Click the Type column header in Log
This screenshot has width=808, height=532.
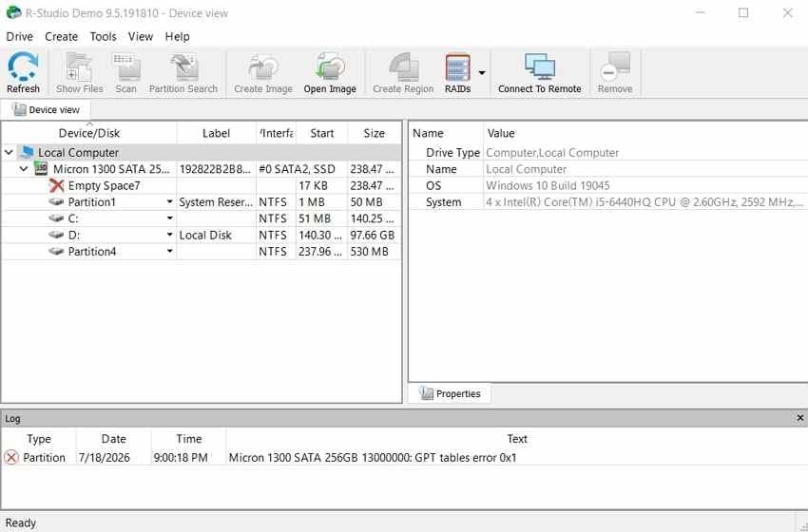(39, 439)
